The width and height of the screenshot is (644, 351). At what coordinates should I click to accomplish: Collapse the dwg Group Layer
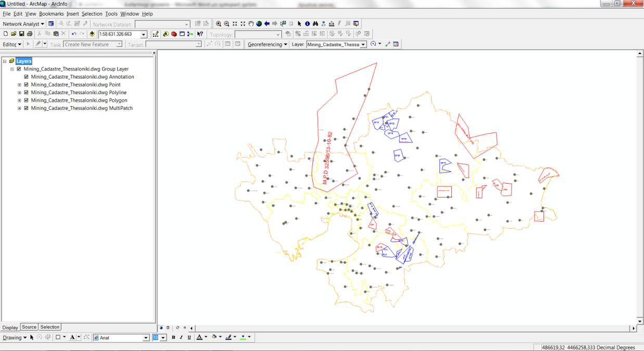[x=12, y=69]
